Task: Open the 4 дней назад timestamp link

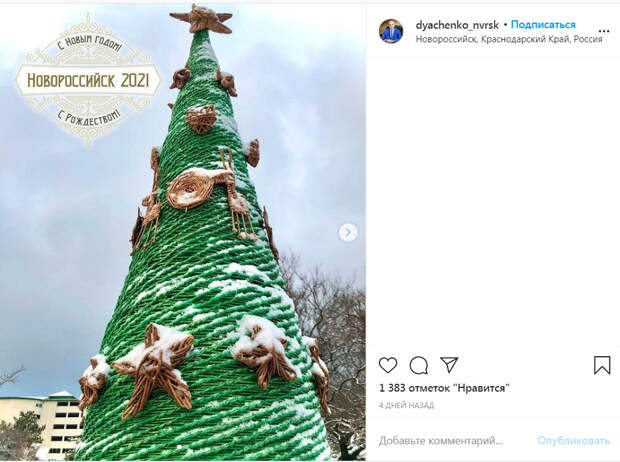Action: (406, 405)
